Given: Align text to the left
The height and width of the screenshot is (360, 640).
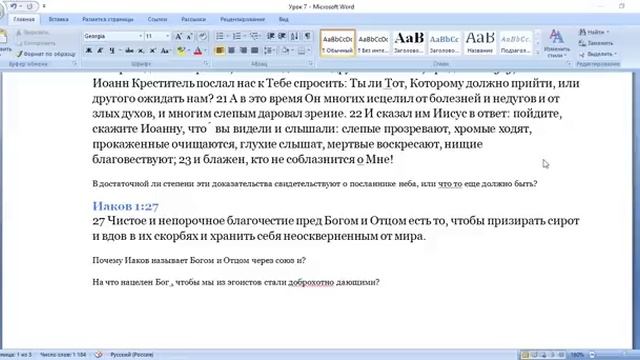Looking at the screenshot, I should click(220, 51).
